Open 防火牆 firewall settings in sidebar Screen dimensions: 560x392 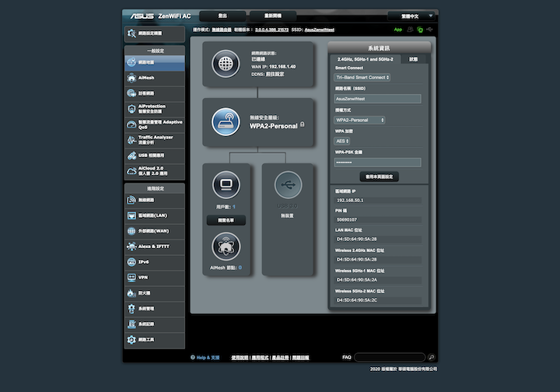(x=155, y=293)
